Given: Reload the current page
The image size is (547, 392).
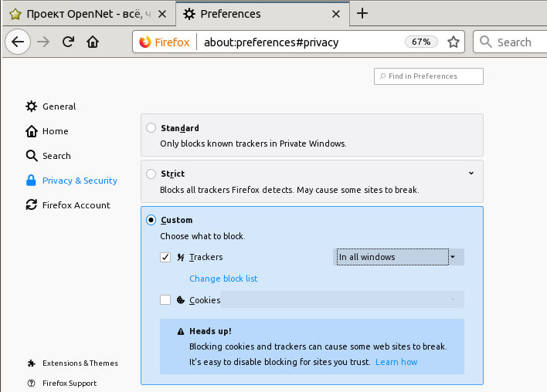Looking at the screenshot, I should [68, 42].
